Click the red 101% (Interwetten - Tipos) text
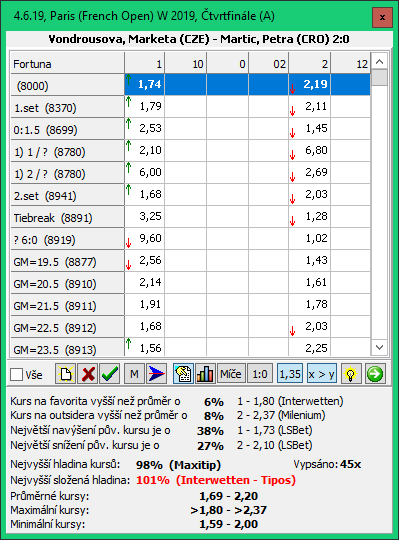 (x=216, y=480)
